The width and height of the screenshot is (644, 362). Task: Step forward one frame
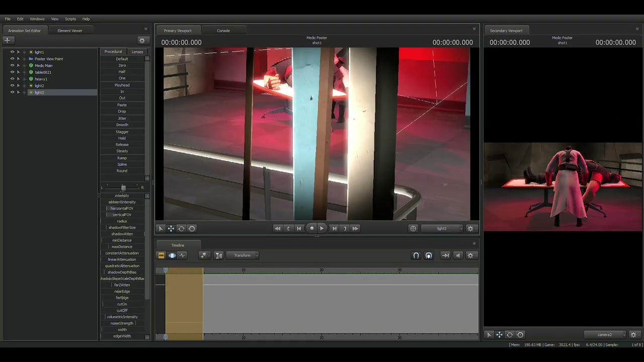click(x=334, y=228)
